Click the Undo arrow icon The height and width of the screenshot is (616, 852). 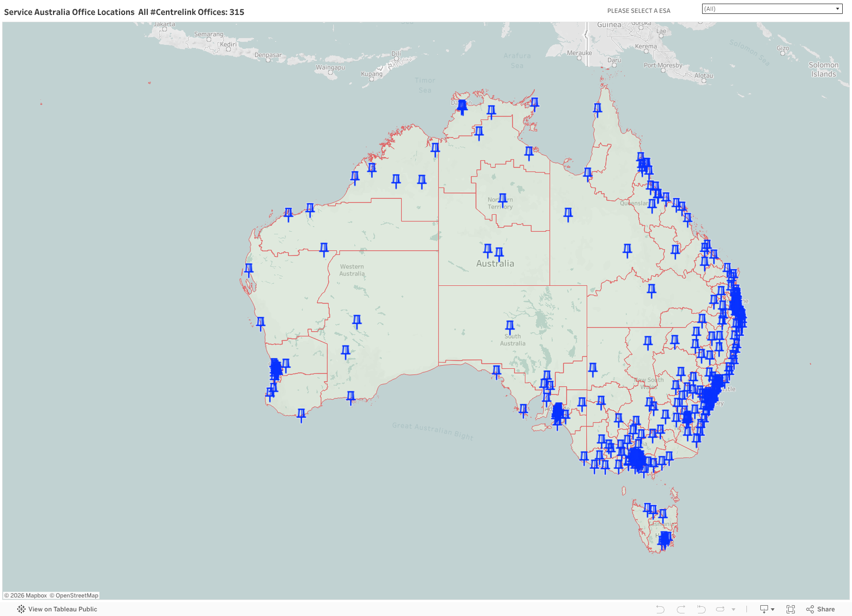[660, 609]
